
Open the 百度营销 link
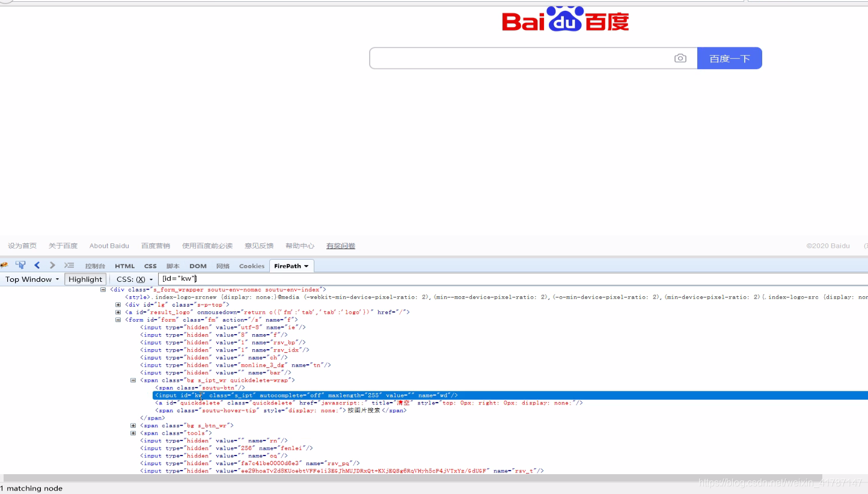click(156, 246)
